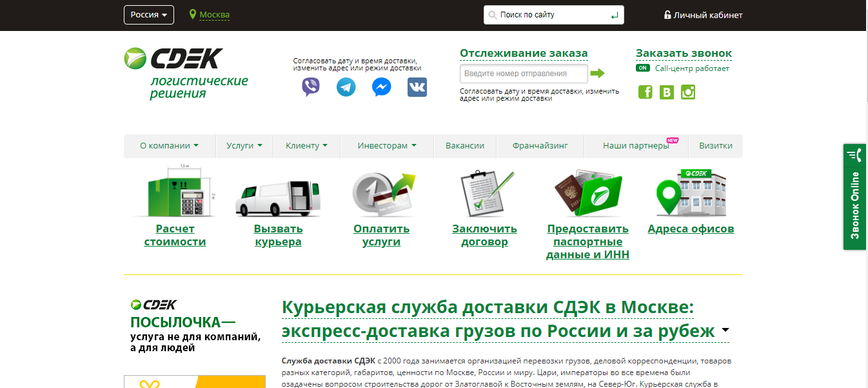Click Оплатить услуги link
The image size is (868, 388).
(381, 236)
